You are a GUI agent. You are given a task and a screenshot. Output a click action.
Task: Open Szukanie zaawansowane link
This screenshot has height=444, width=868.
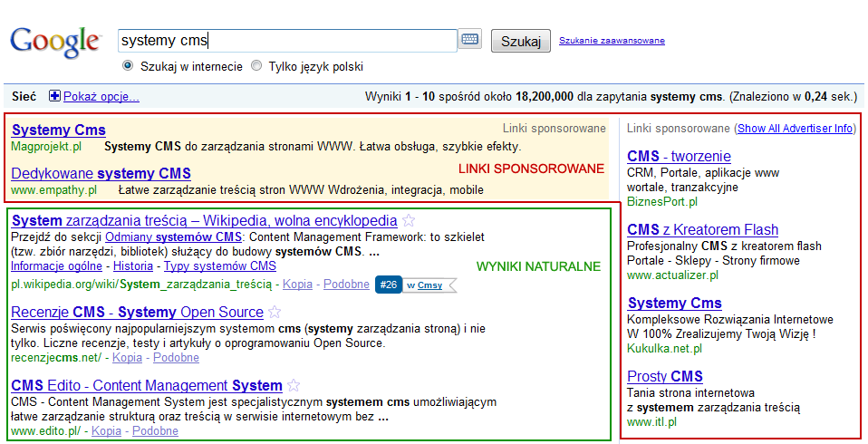pyautogui.click(x=612, y=41)
